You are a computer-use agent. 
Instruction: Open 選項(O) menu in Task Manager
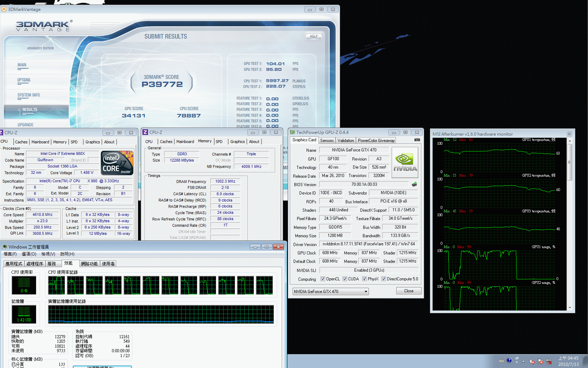click(29, 254)
